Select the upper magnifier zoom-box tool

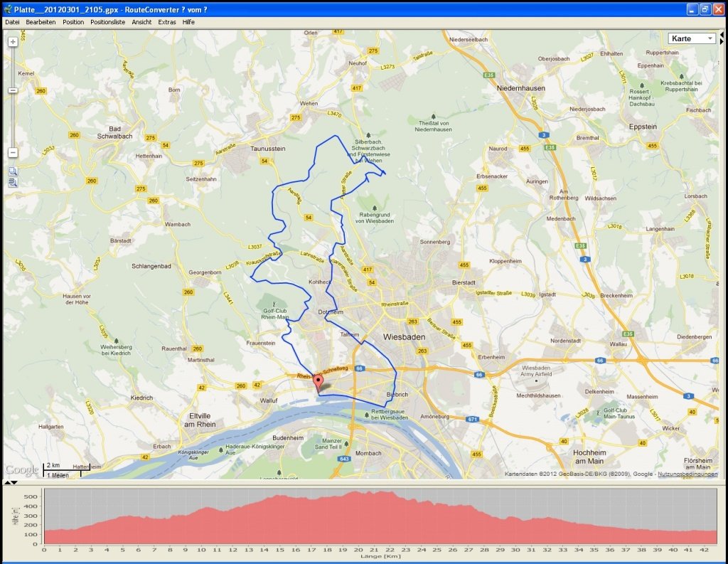point(13,171)
